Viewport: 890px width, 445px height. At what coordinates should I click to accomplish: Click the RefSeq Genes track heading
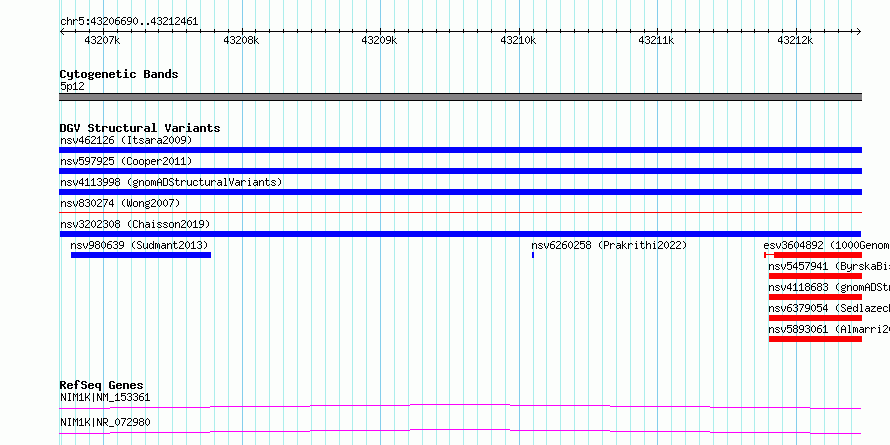click(x=102, y=385)
